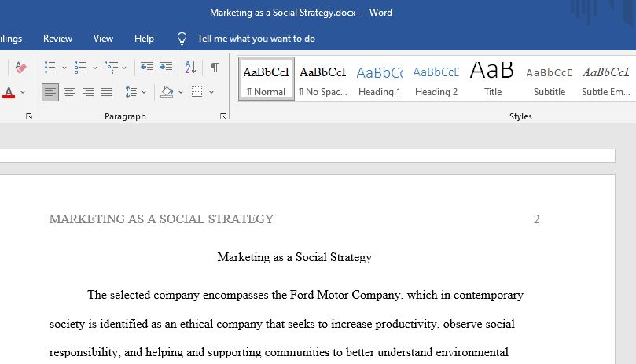
Task: Click the Clear All Formatting eraser icon
Action: [20, 68]
